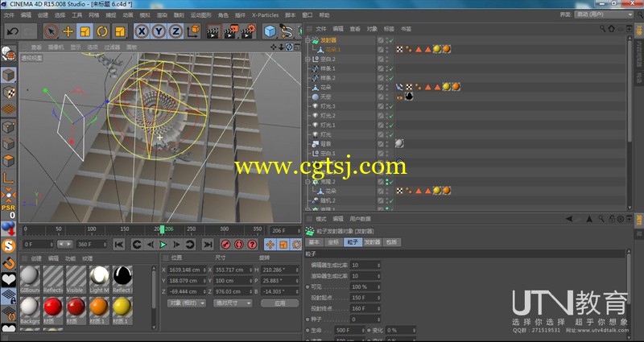Toggle the Z axis lock

[175, 31]
